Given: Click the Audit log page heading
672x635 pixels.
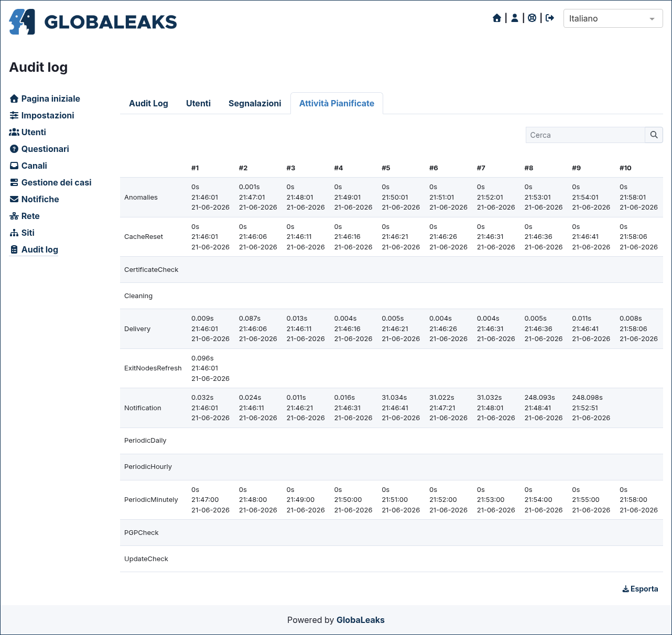Looking at the screenshot, I should 38,67.
